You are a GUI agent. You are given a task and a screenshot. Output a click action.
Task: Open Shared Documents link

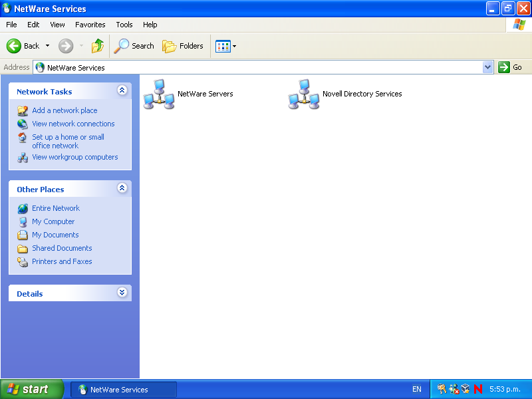tap(62, 248)
